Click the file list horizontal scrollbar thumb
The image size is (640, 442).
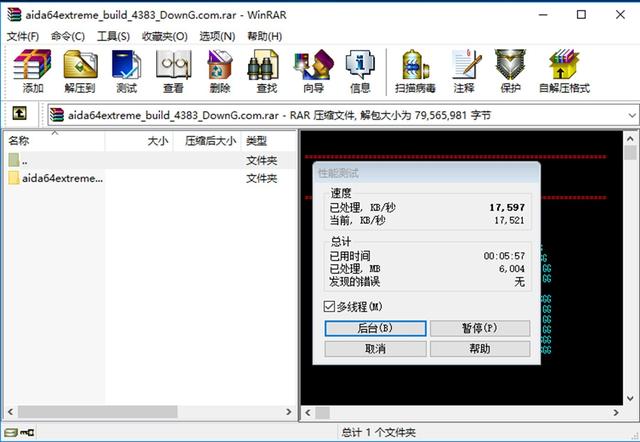pos(98,412)
